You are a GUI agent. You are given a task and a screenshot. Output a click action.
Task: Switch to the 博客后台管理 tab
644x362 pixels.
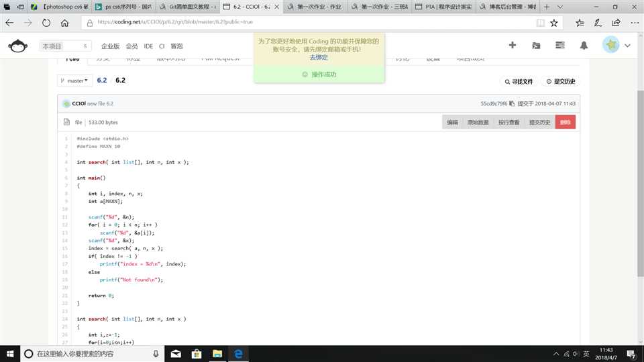tap(507, 7)
